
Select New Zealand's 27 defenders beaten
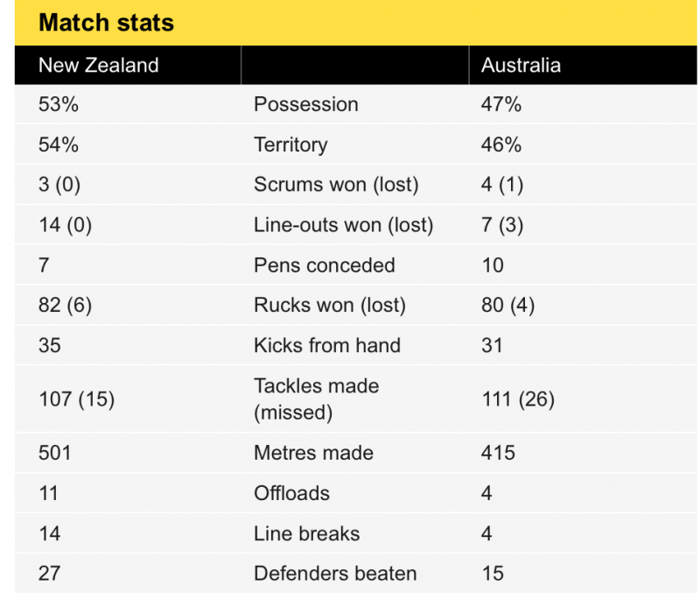(x=49, y=574)
